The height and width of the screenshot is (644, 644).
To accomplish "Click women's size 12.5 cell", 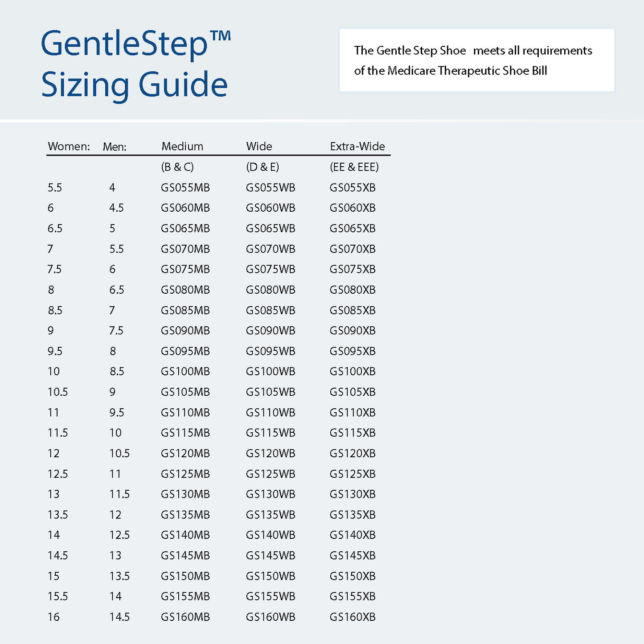I will tap(58, 474).
